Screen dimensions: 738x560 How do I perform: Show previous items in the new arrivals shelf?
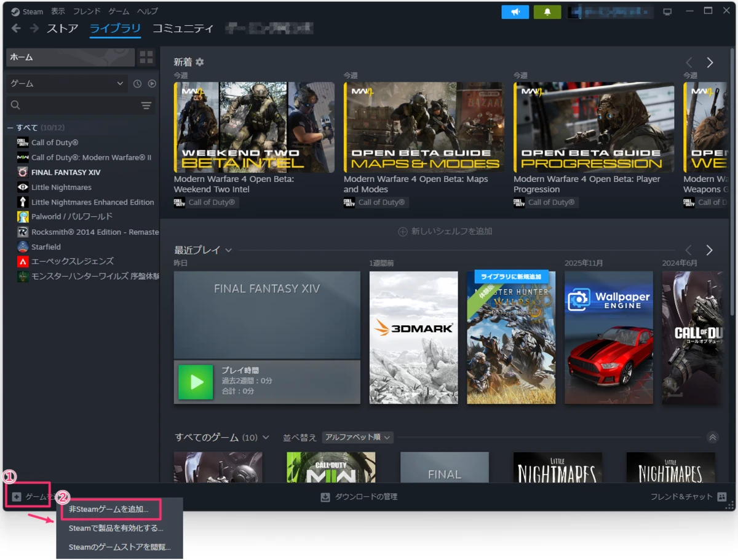(689, 63)
